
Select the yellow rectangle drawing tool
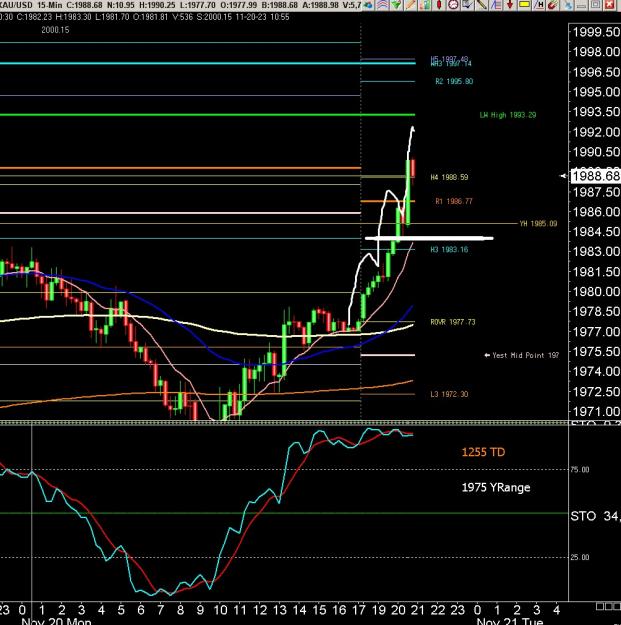pyautogui.click(x=524, y=5)
